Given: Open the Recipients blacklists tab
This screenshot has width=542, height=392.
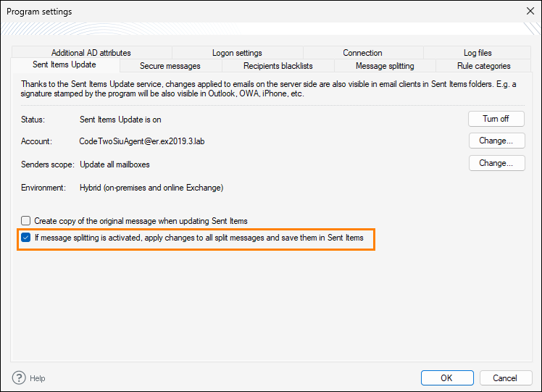Looking at the screenshot, I should point(278,66).
